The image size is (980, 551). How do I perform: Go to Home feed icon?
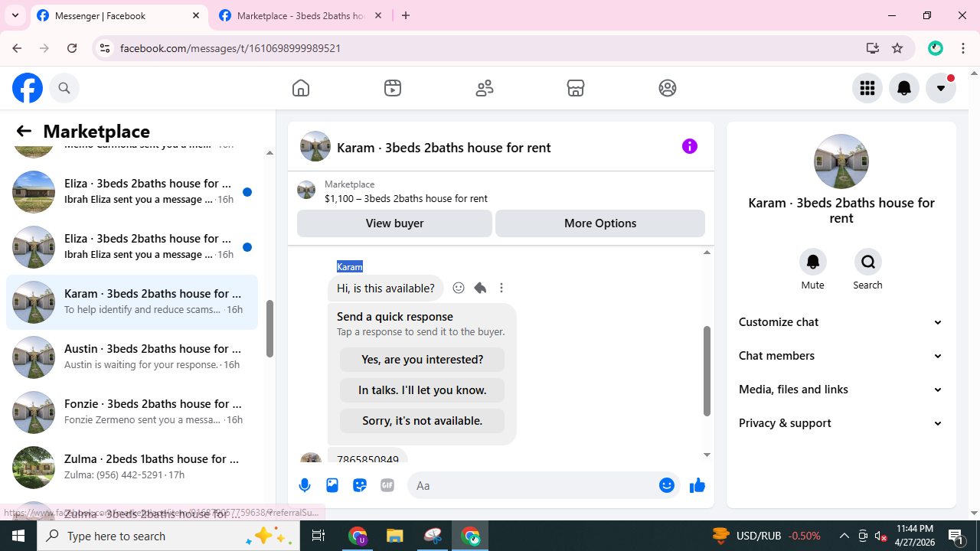[x=301, y=88]
